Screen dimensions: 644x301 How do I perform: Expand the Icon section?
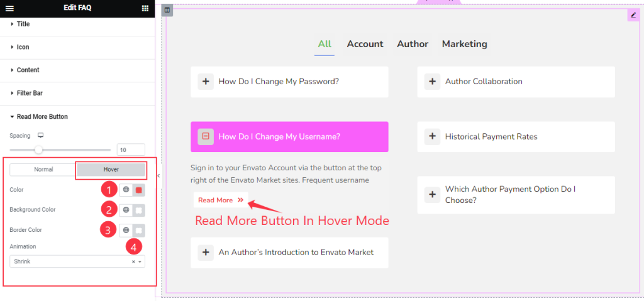tap(77, 47)
